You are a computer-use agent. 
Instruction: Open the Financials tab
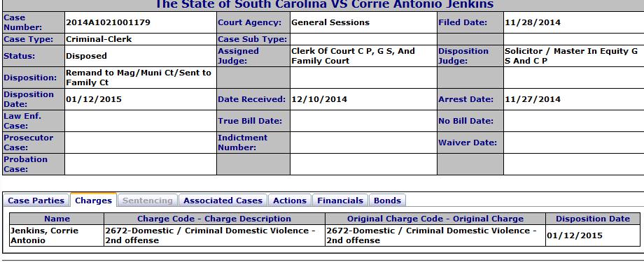pyautogui.click(x=340, y=201)
